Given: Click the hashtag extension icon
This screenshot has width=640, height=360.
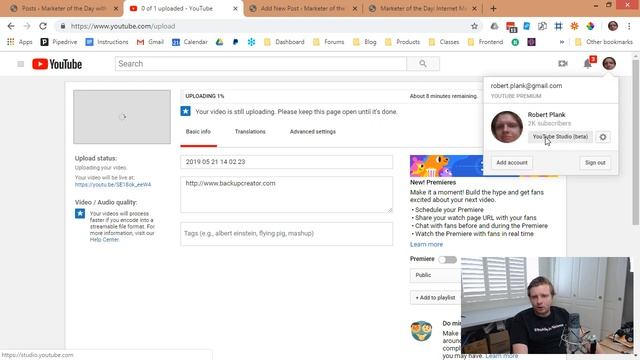Looking at the screenshot, I should click(558, 26).
